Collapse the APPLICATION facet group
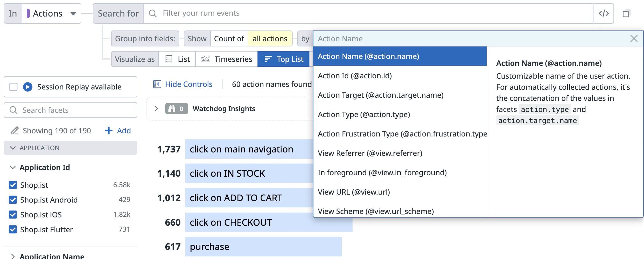The width and height of the screenshot is (644, 259). tap(13, 148)
